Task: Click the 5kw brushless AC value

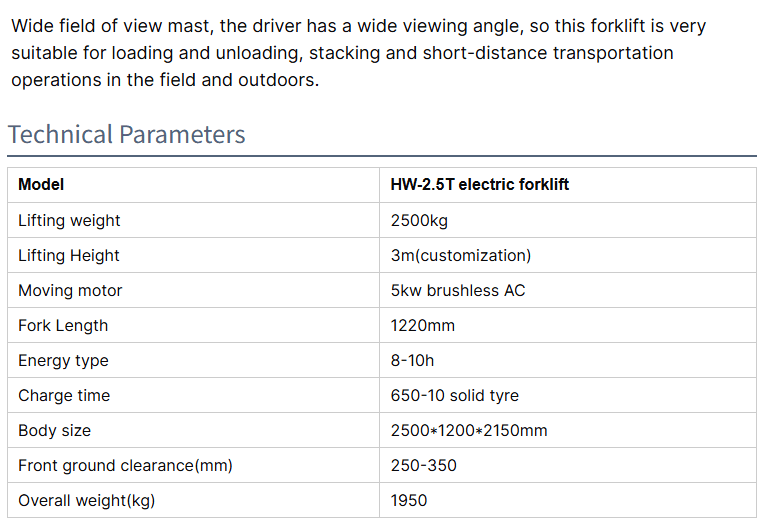Action: coord(458,290)
